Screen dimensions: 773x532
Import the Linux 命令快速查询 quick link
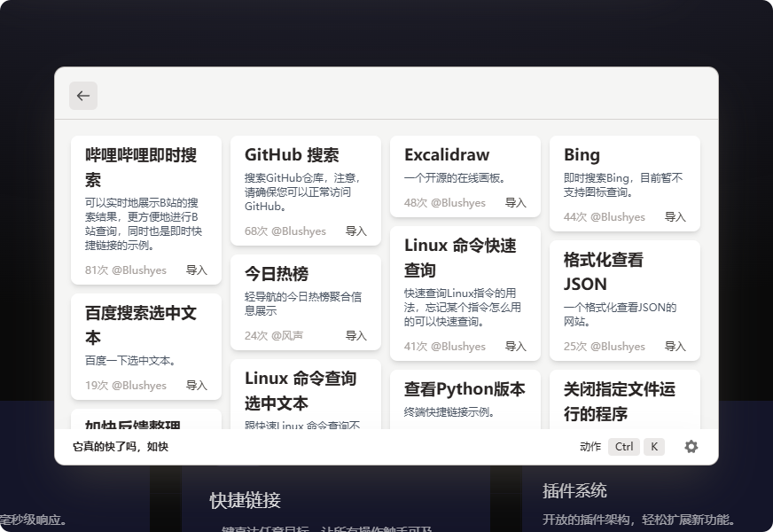(x=516, y=347)
